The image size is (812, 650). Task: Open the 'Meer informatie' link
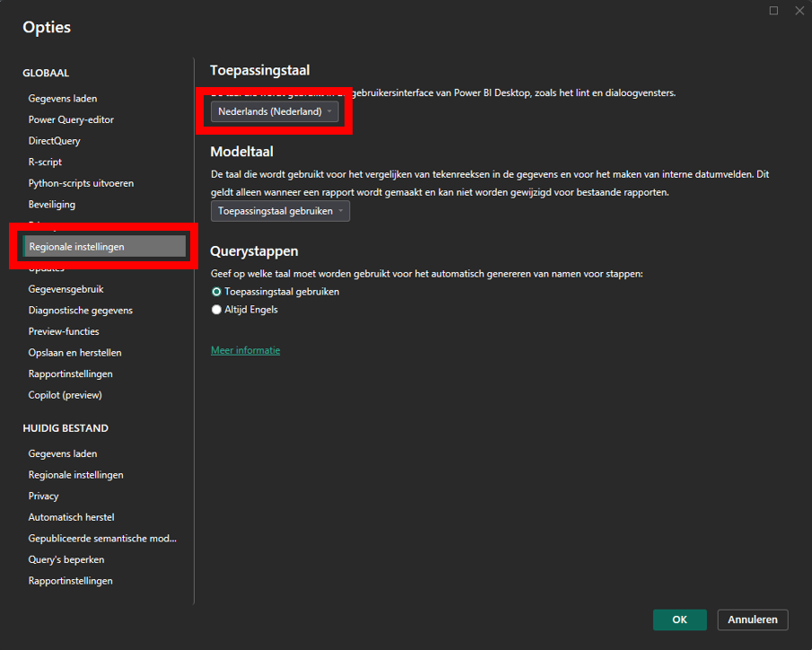(x=245, y=350)
